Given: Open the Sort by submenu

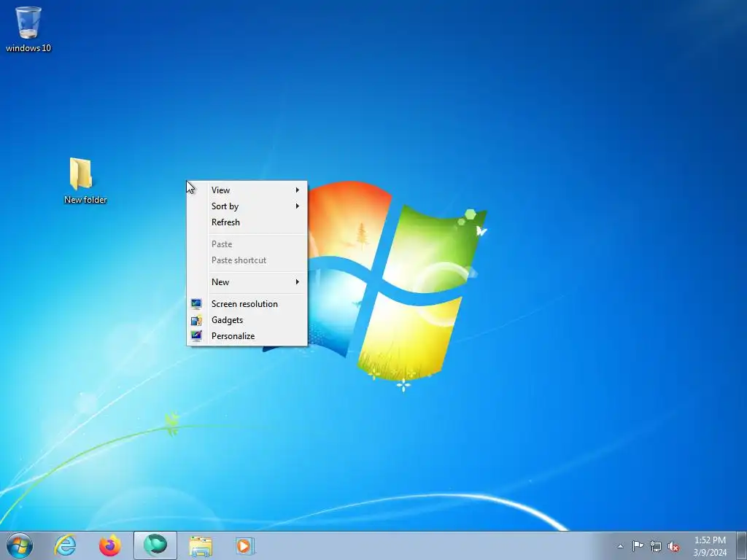Looking at the screenshot, I should click(x=247, y=206).
